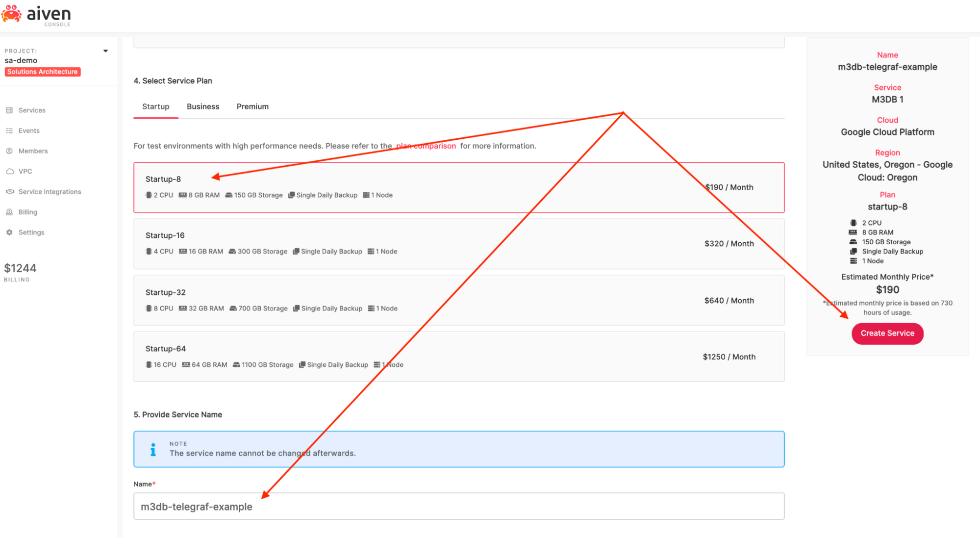
Task: Click the $640 / Month price text
Action: coord(729,301)
